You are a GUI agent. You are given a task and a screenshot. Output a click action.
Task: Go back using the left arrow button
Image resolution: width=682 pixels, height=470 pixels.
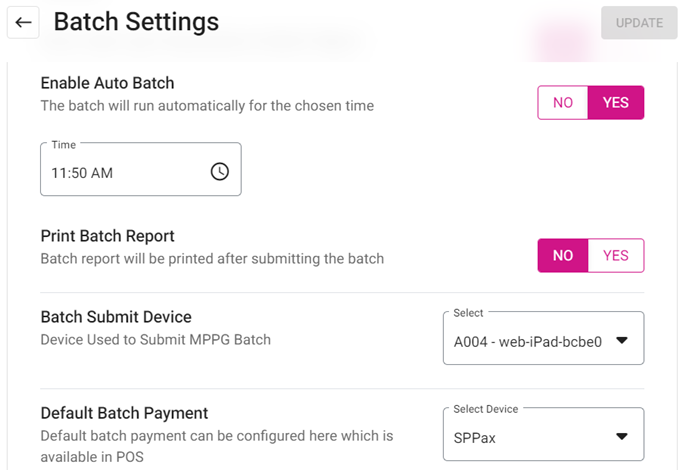pos(24,22)
